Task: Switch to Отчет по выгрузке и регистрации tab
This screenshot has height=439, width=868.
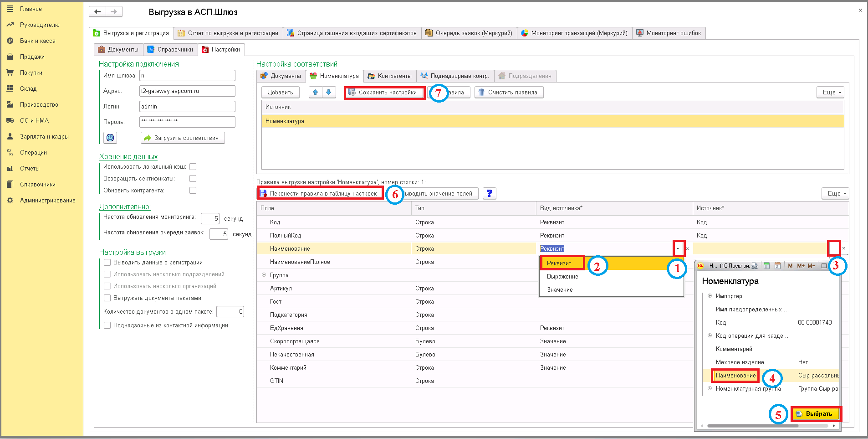Action: point(228,33)
